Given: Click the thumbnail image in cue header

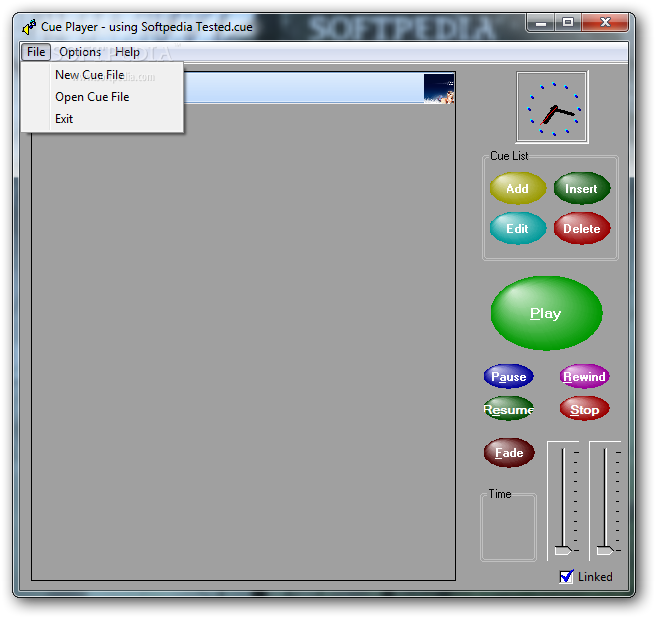Looking at the screenshot, I should coord(439,88).
